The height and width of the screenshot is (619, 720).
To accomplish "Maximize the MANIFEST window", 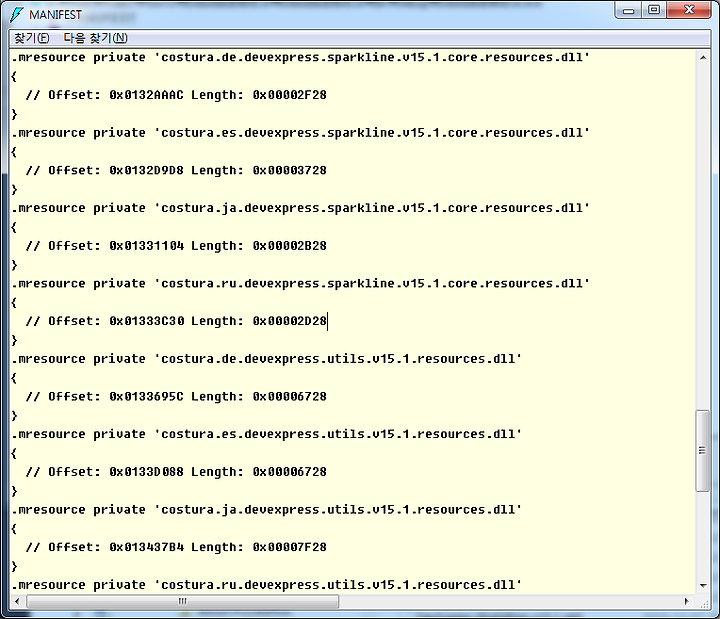I will click(654, 10).
